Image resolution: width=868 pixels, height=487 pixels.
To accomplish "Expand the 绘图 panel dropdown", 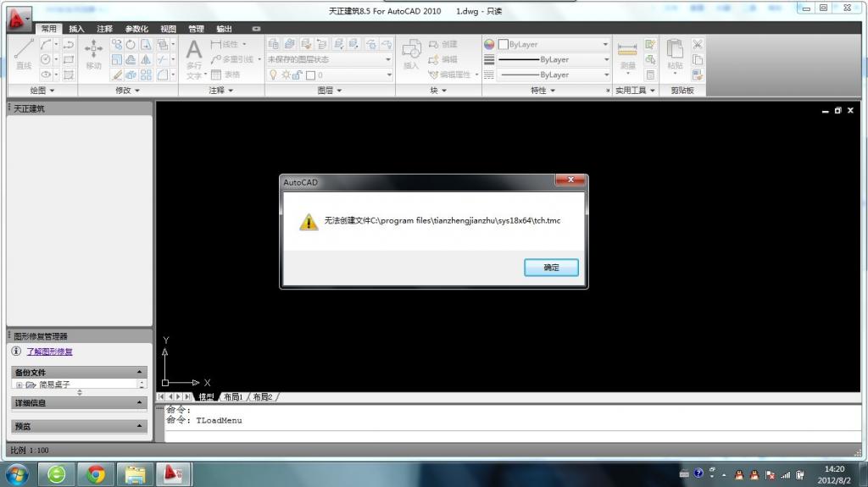I will 53,91.
